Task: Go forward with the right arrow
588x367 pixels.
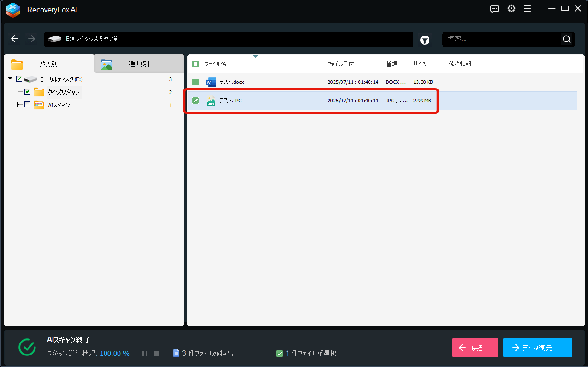Action: tap(31, 39)
